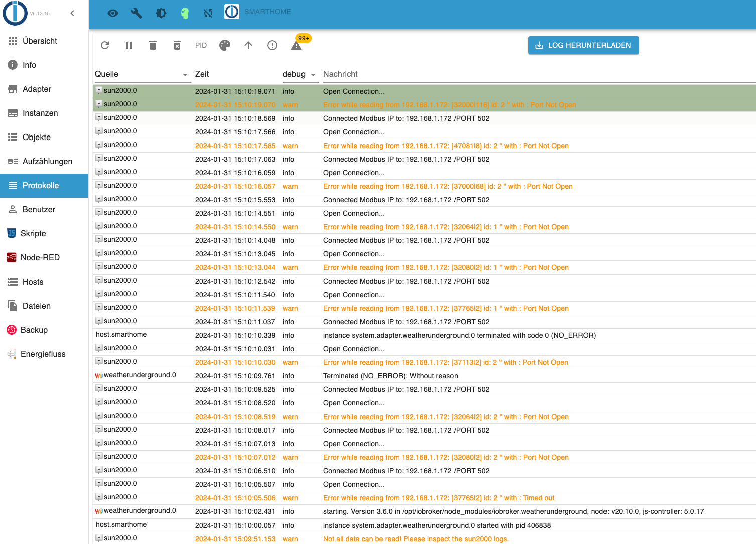Click timestamp 2024-01-31 15:10:14.550

235,227
